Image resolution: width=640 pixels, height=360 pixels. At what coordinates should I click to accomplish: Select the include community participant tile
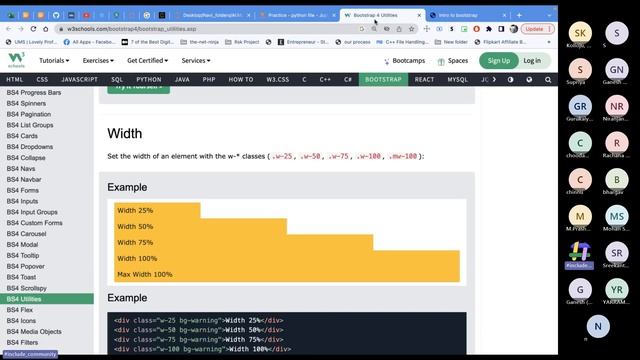580,255
